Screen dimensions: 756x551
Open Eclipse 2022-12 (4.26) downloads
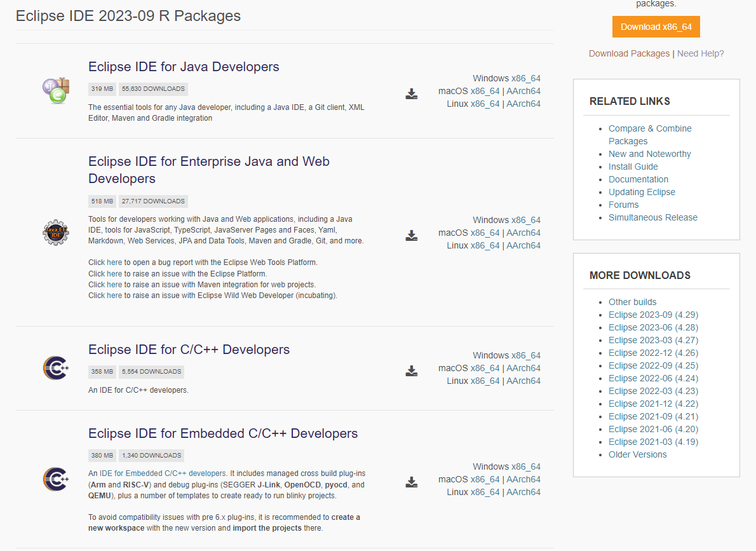coord(653,353)
